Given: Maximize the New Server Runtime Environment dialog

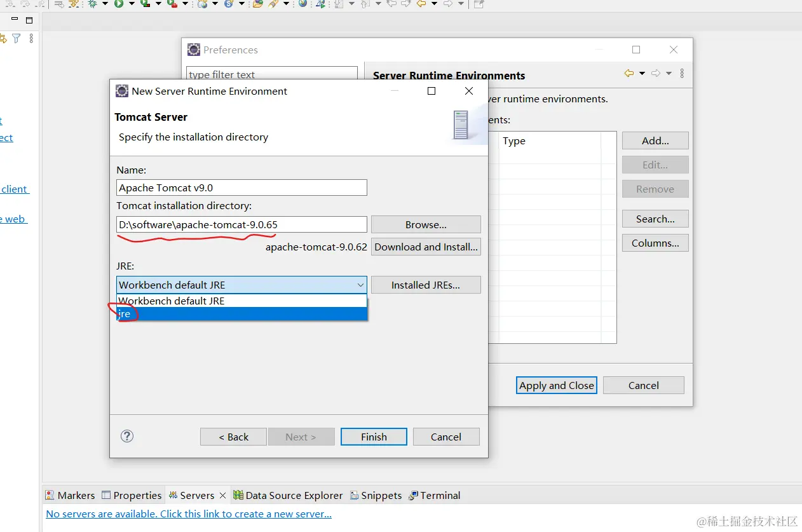Looking at the screenshot, I should pyautogui.click(x=432, y=91).
